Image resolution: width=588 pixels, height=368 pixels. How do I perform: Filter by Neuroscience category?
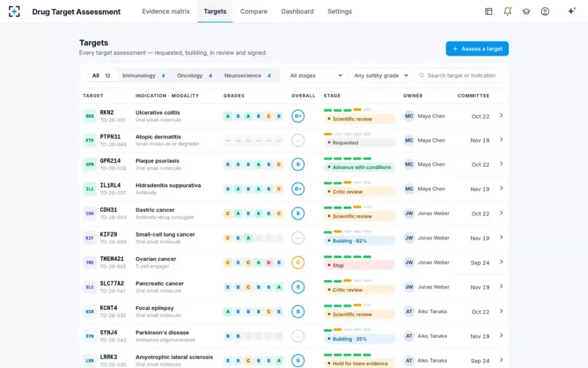pyautogui.click(x=247, y=76)
